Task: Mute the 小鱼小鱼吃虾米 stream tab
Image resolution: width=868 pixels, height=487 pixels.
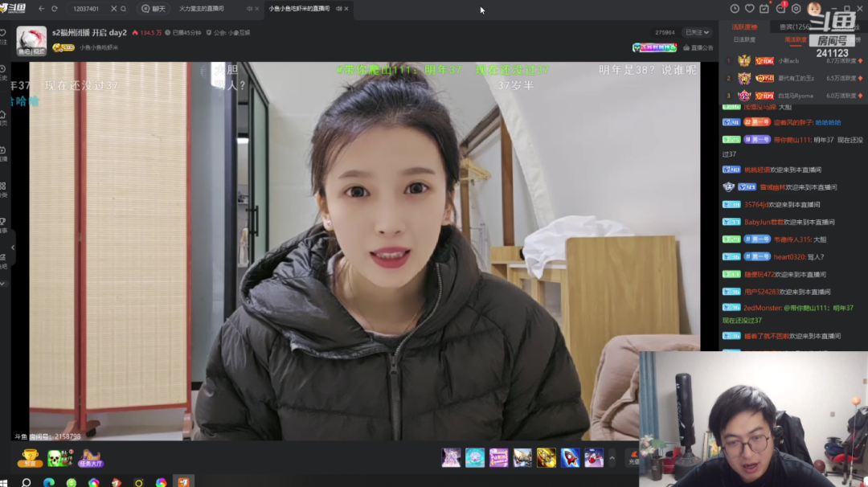Action: [339, 8]
